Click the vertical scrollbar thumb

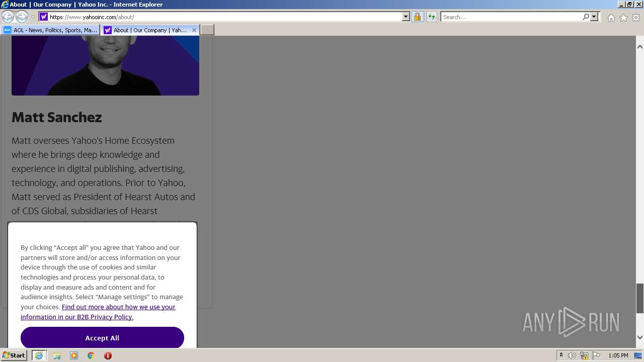(x=640, y=298)
